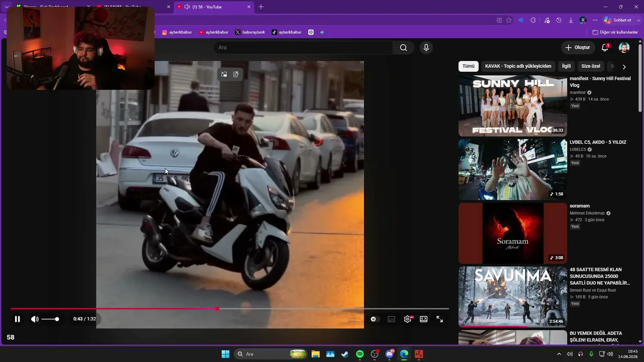Open Spotify from the taskbar

360,354
